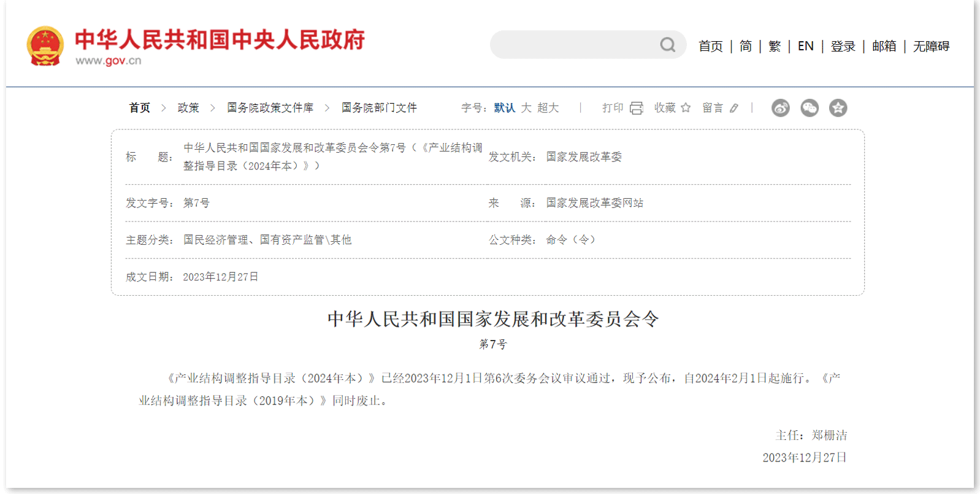
Task: Click 国家发展改革委网站 source value
Action: (595, 203)
